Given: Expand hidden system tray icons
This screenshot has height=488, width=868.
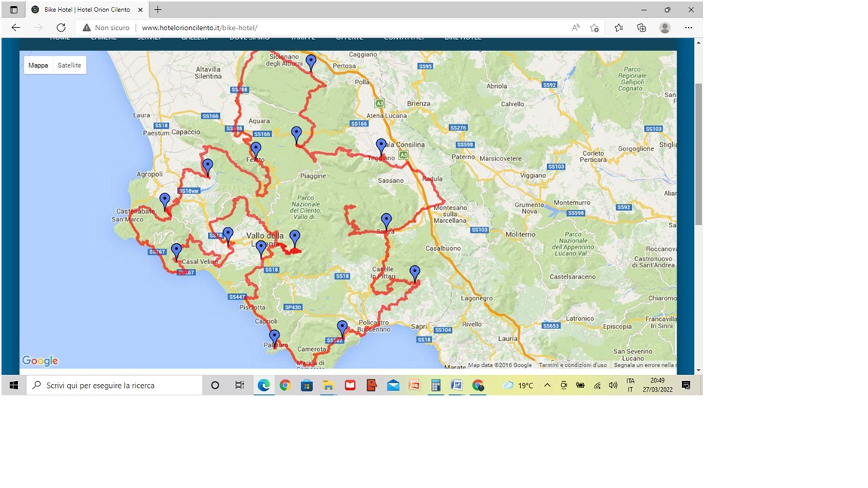Looking at the screenshot, I should [x=547, y=385].
